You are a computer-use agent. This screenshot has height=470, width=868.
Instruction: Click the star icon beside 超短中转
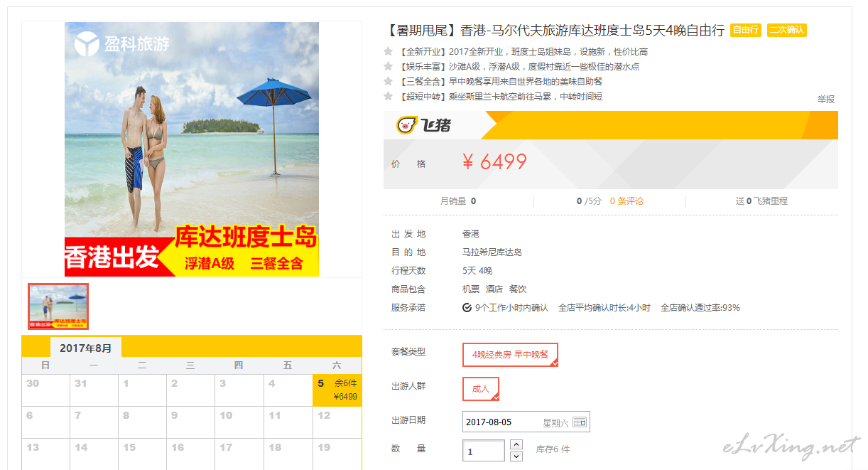pyautogui.click(x=389, y=96)
